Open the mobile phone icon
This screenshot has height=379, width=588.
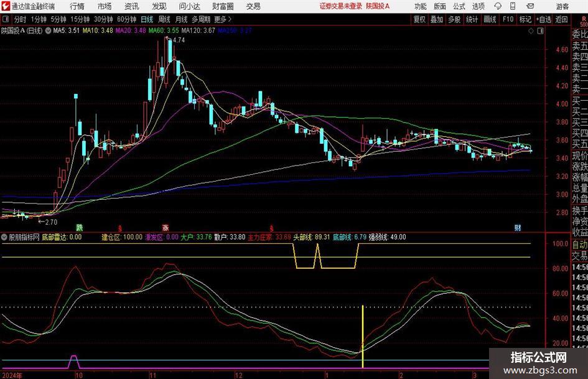tap(513, 6)
